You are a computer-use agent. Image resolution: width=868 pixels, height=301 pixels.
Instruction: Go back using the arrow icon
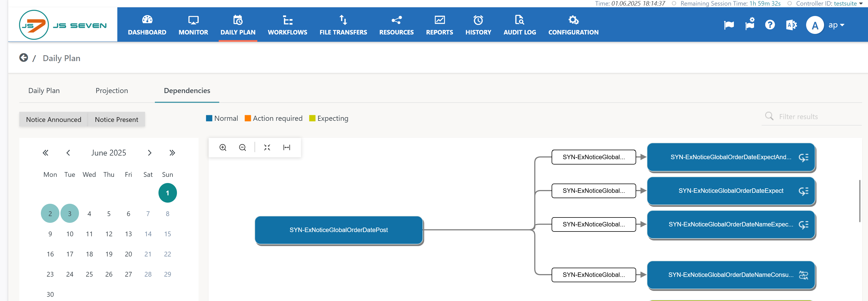coord(24,58)
